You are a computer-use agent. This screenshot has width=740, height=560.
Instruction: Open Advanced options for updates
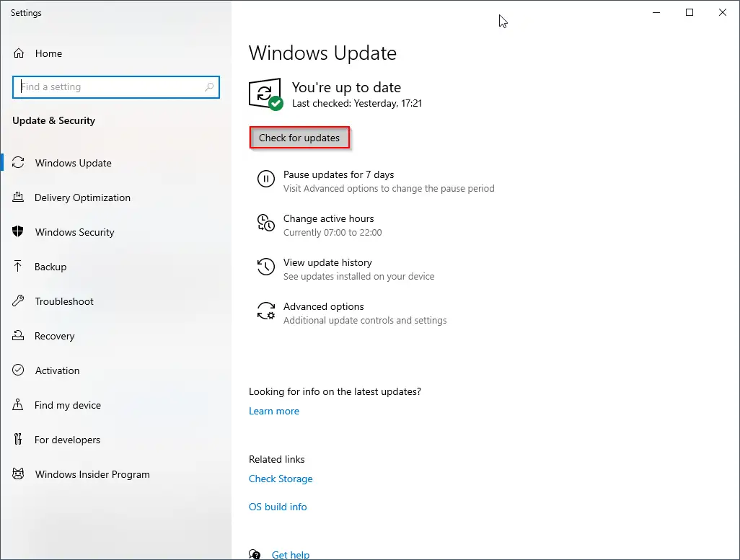pyautogui.click(x=323, y=306)
